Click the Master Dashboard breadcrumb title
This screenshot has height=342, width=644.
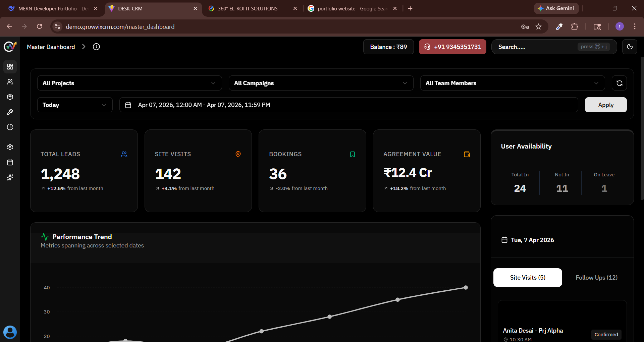[51, 47]
